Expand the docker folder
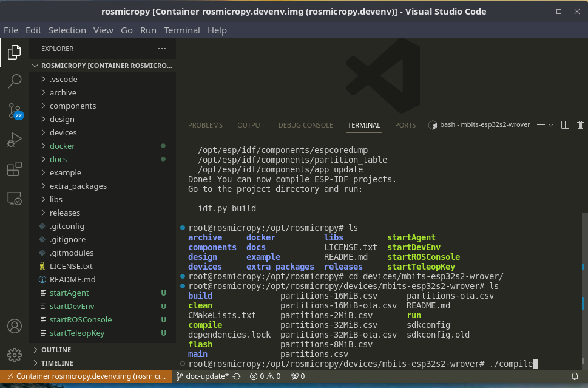Viewport: 588px width, 388px height. click(103, 146)
